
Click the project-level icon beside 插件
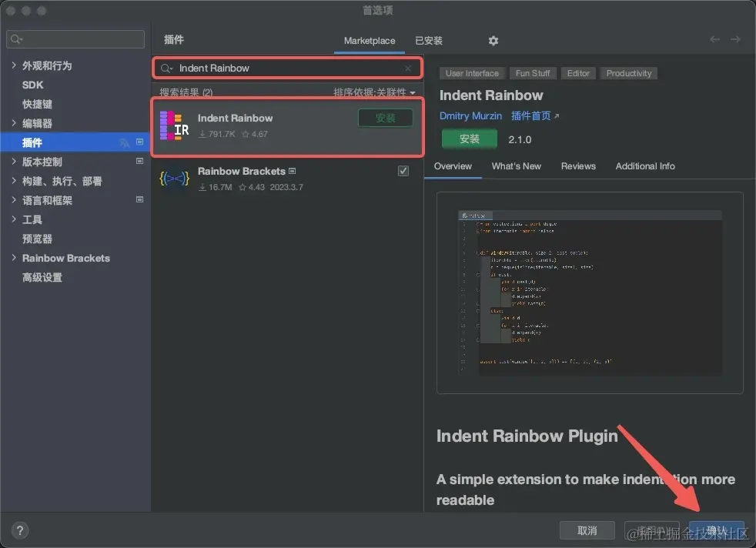140,142
